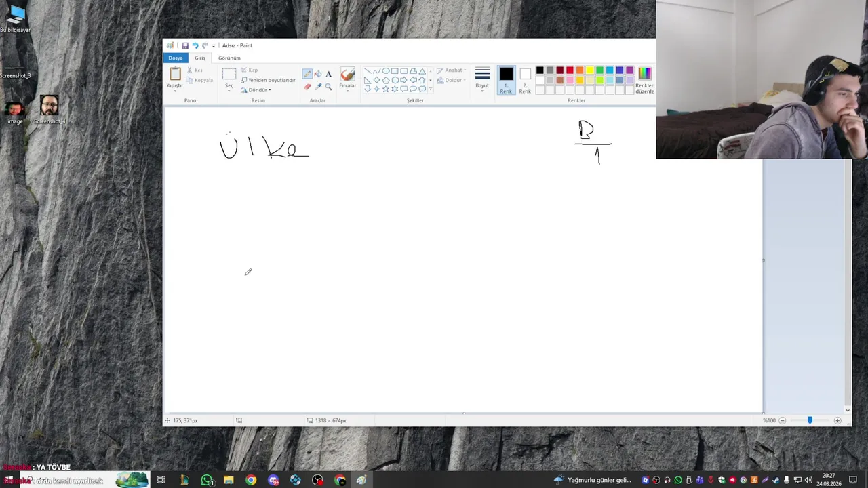Select the Text tool

tap(328, 74)
